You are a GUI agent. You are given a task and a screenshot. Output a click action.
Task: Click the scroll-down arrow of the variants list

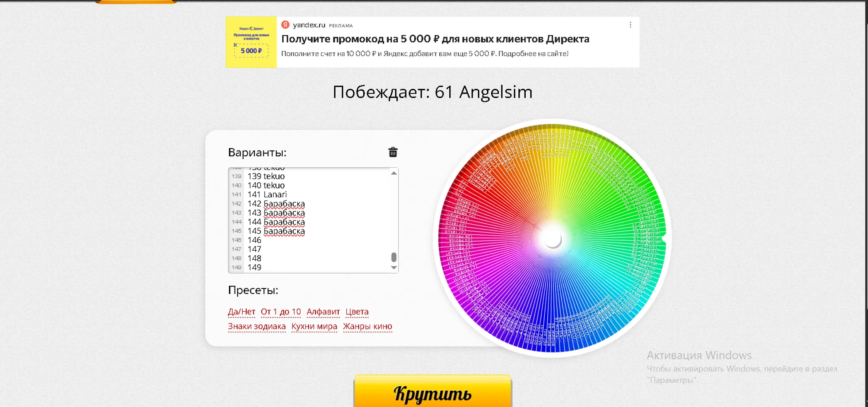point(394,267)
